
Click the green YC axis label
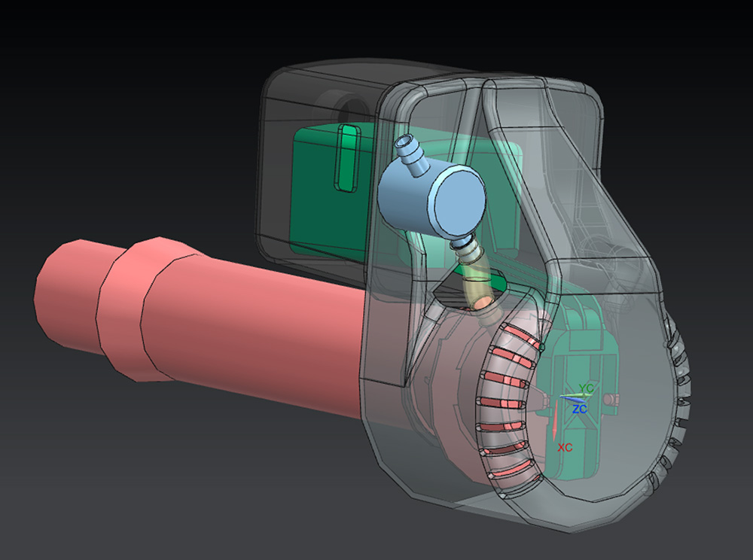pyautogui.click(x=587, y=388)
